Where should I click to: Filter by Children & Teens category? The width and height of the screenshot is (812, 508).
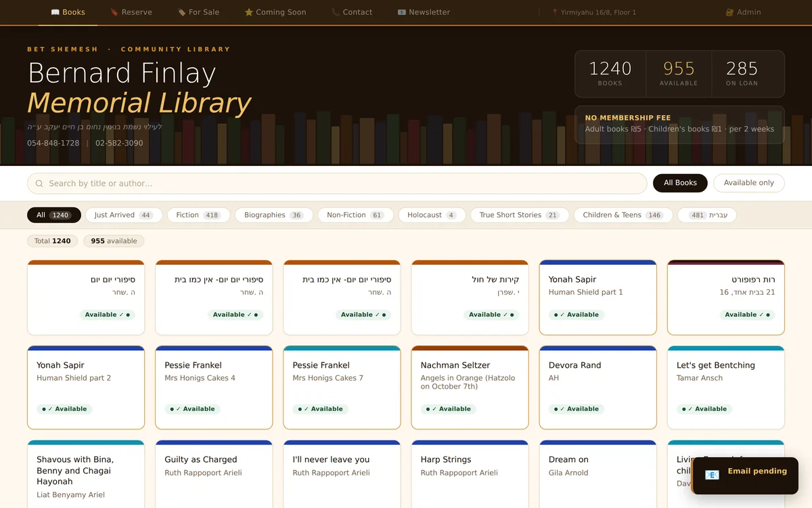623,215
